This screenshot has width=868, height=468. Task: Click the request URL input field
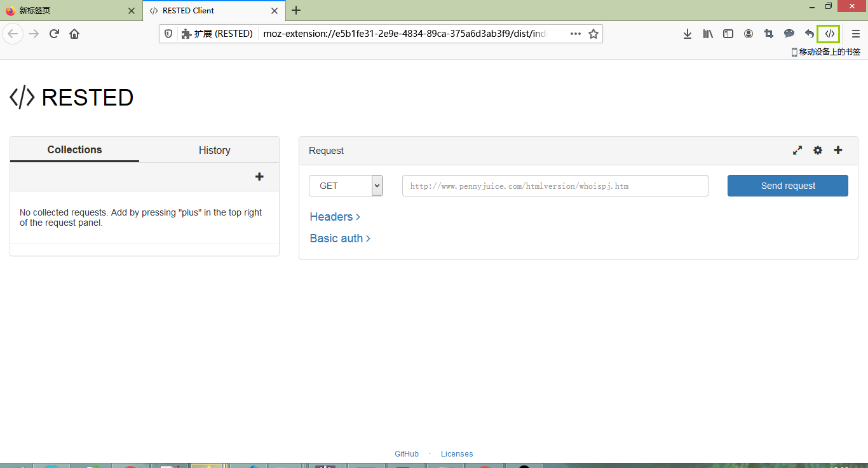coord(555,186)
